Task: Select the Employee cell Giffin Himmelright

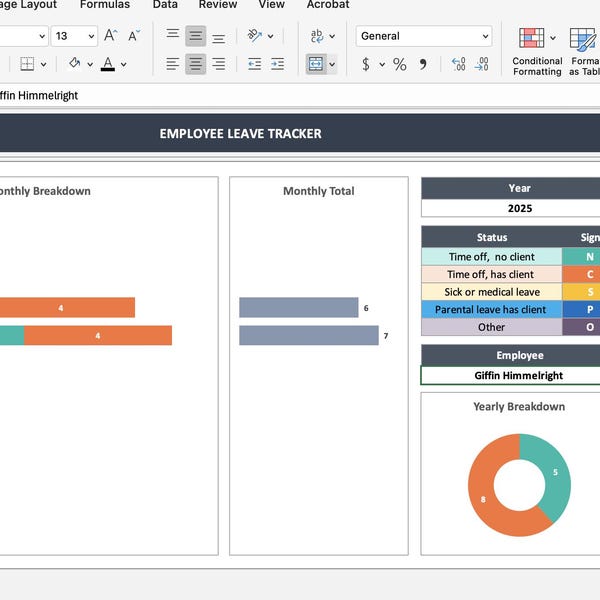Action: pos(510,375)
